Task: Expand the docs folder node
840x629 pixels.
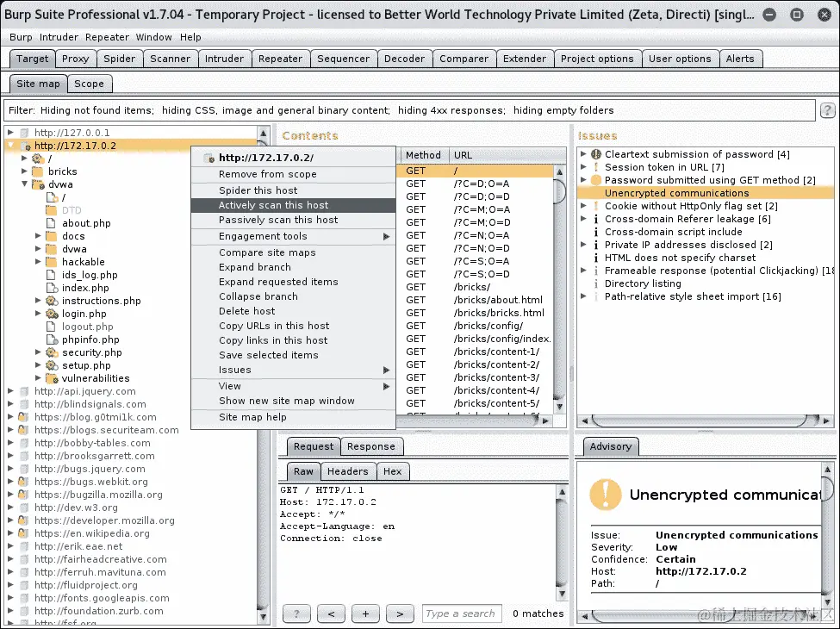Action: (x=38, y=236)
